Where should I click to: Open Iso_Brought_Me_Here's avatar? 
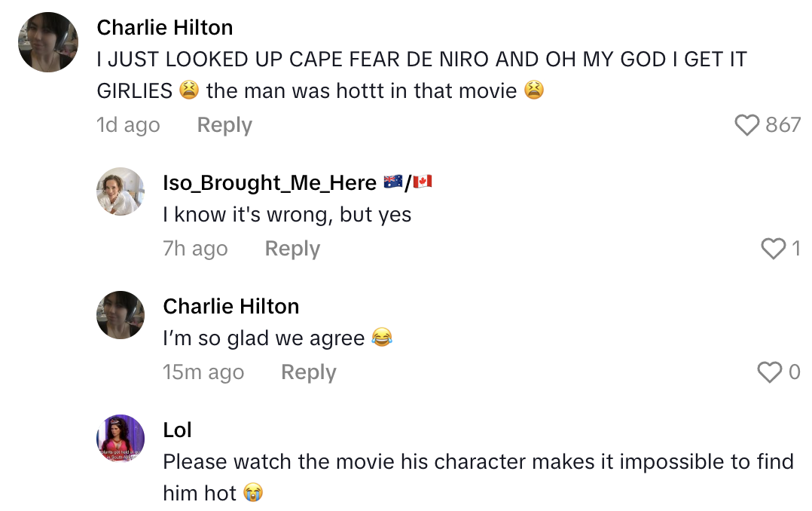[120, 191]
